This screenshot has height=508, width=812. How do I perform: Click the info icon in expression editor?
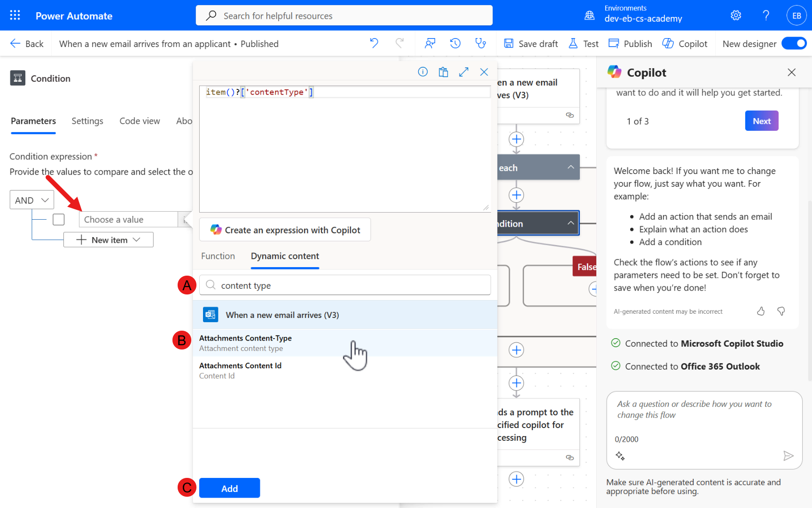point(422,72)
